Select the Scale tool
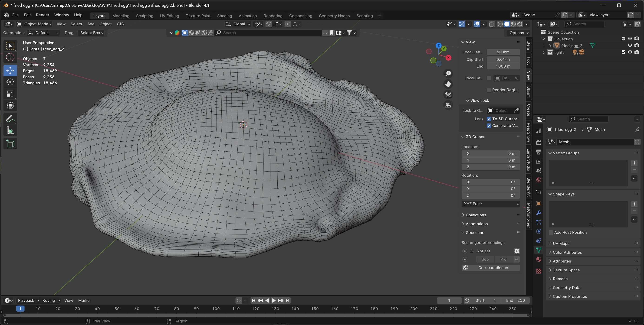The width and height of the screenshot is (644, 325). pyautogui.click(x=10, y=94)
